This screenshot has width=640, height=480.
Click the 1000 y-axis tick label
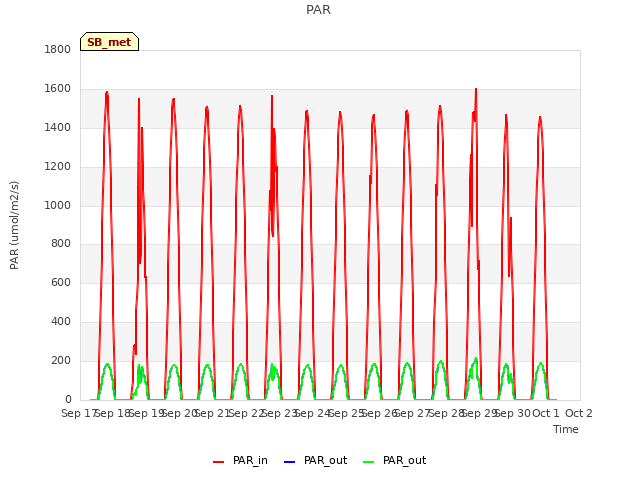58,205
